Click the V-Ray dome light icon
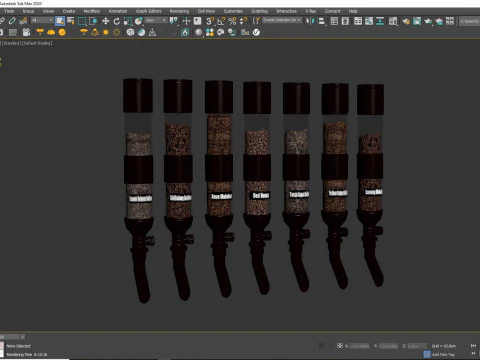 [x=51, y=32]
